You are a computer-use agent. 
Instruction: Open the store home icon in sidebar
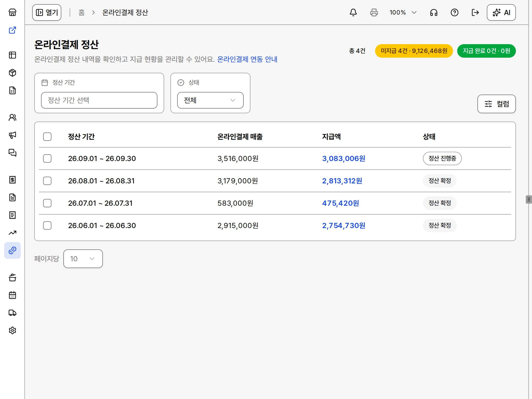12,12
